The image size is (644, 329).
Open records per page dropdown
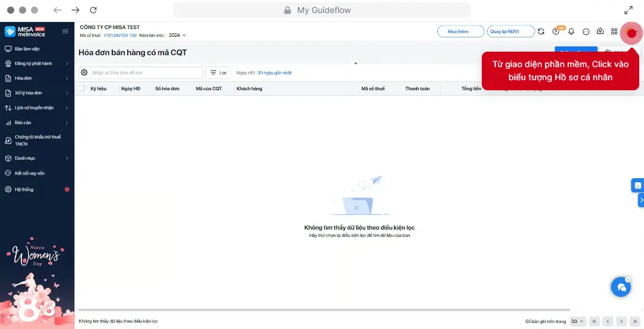577,321
